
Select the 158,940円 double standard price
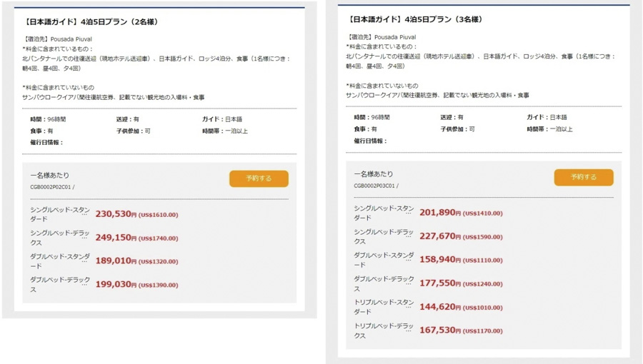439,260
